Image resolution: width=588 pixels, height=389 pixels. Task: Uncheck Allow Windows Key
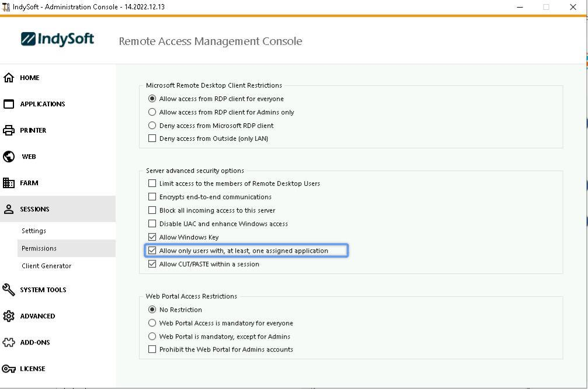152,237
